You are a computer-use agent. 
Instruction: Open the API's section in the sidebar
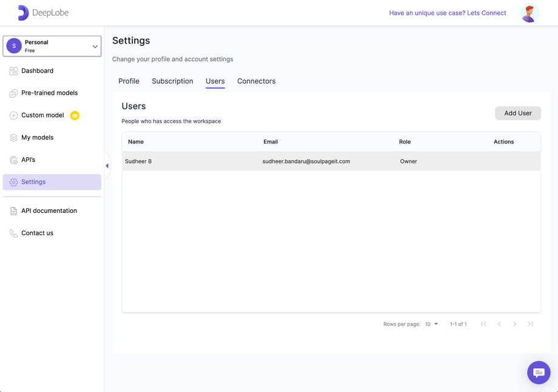(x=30, y=160)
